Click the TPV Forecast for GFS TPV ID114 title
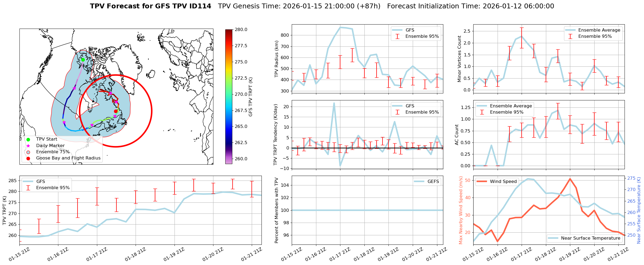This screenshot has width=644, height=265. coord(150,6)
